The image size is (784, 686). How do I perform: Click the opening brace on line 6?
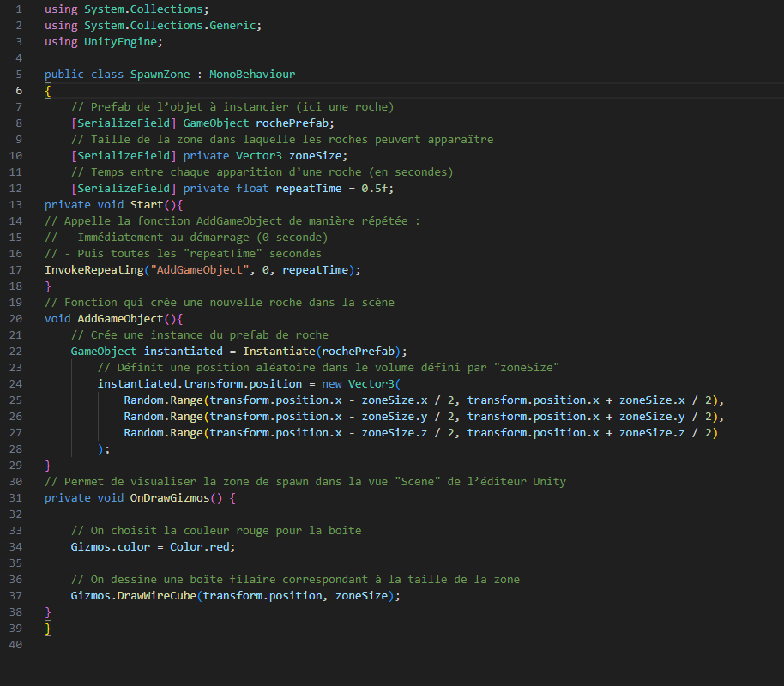(x=48, y=91)
